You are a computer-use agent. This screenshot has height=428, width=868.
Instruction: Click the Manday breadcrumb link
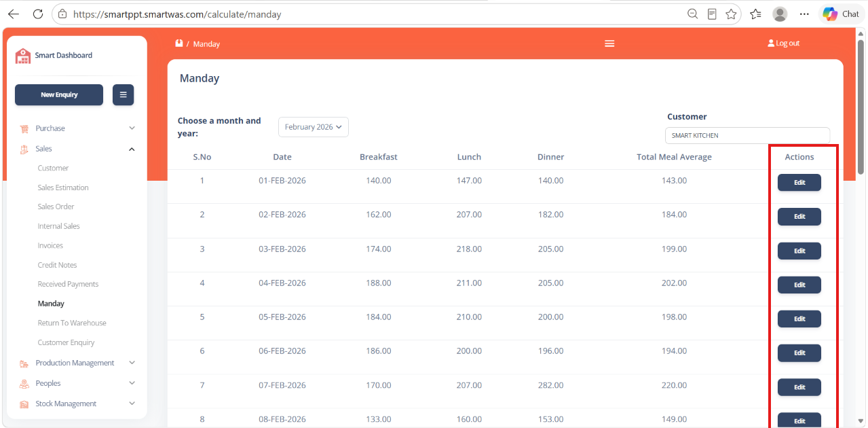[x=206, y=44]
